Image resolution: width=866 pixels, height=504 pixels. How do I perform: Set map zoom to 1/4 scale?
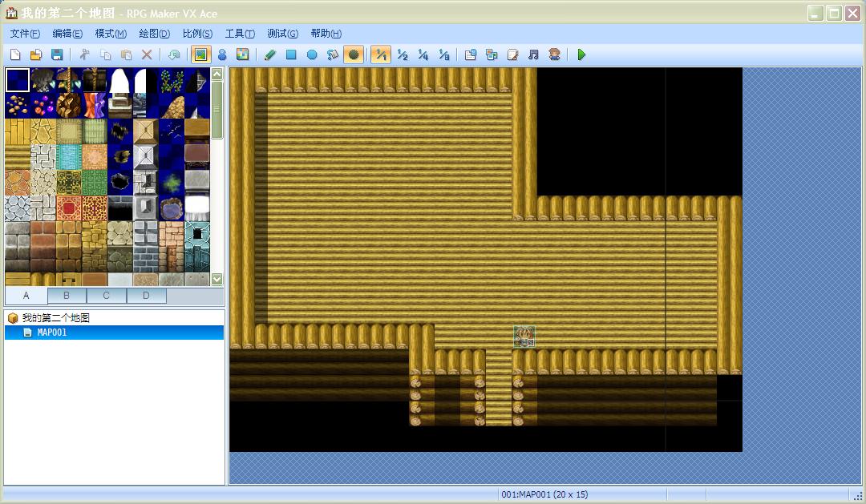(x=423, y=54)
